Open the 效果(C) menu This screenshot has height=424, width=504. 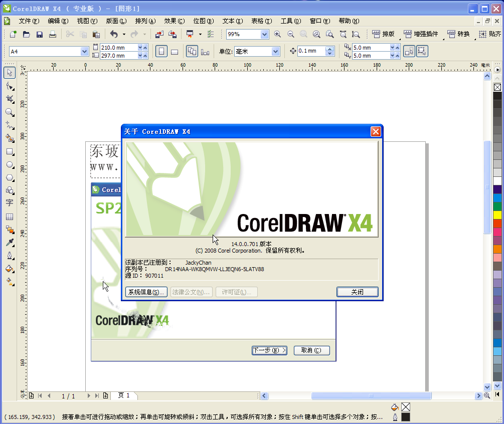click(x=175, y=21)
